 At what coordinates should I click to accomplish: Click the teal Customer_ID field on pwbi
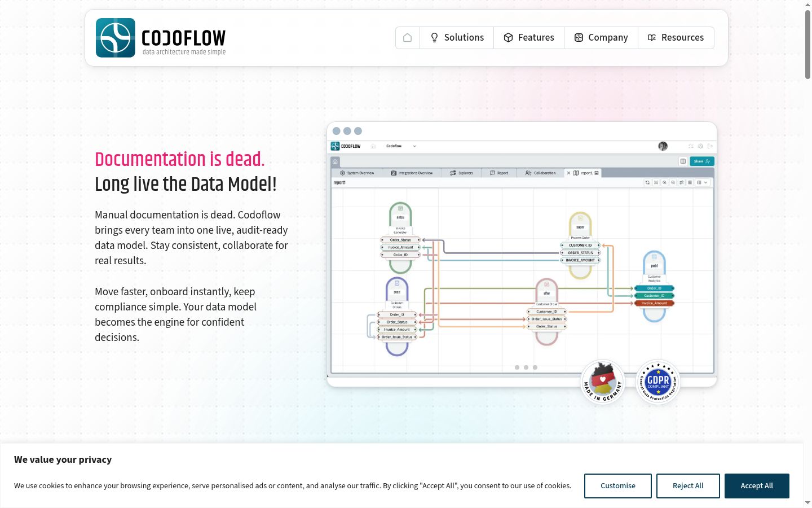(654, 296)
